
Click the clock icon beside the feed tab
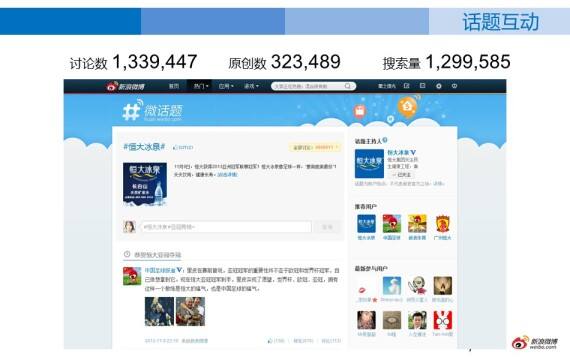pos(127,254)
